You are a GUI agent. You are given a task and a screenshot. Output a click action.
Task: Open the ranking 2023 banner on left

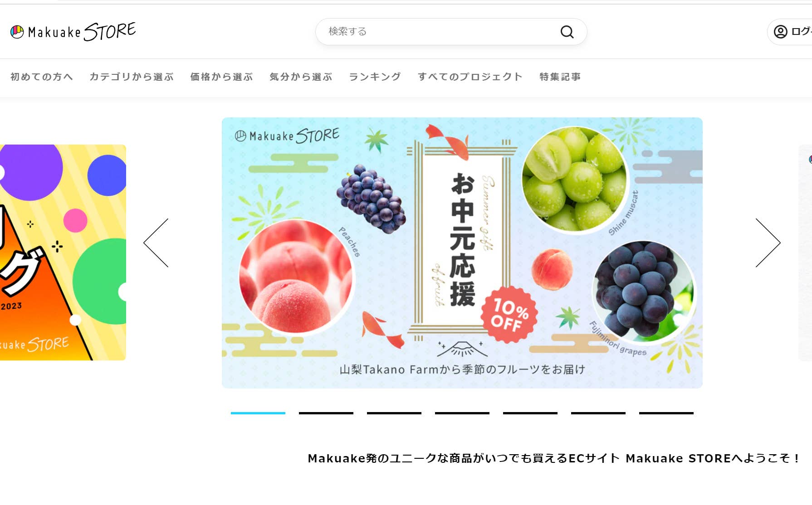click(63, 252)
